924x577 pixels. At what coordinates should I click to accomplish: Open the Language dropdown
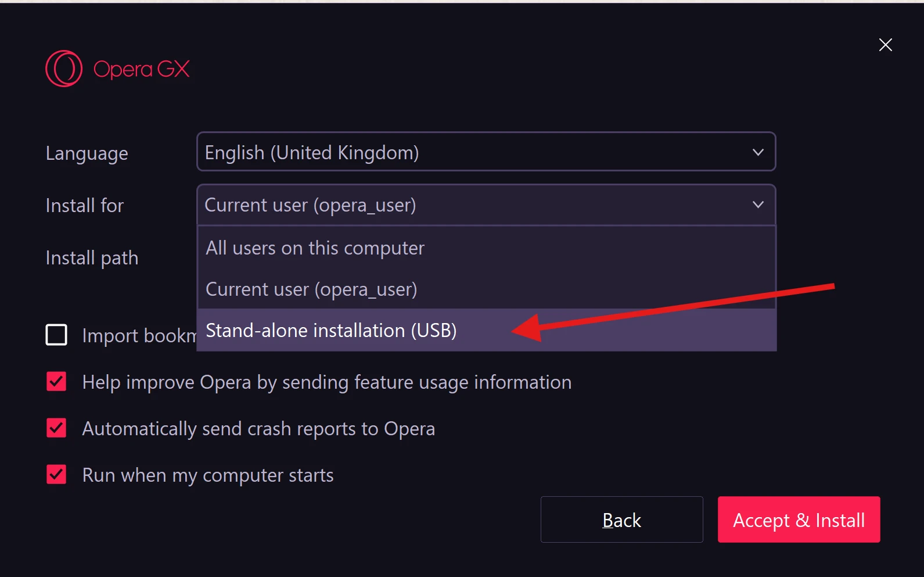(x=486, y=152)
